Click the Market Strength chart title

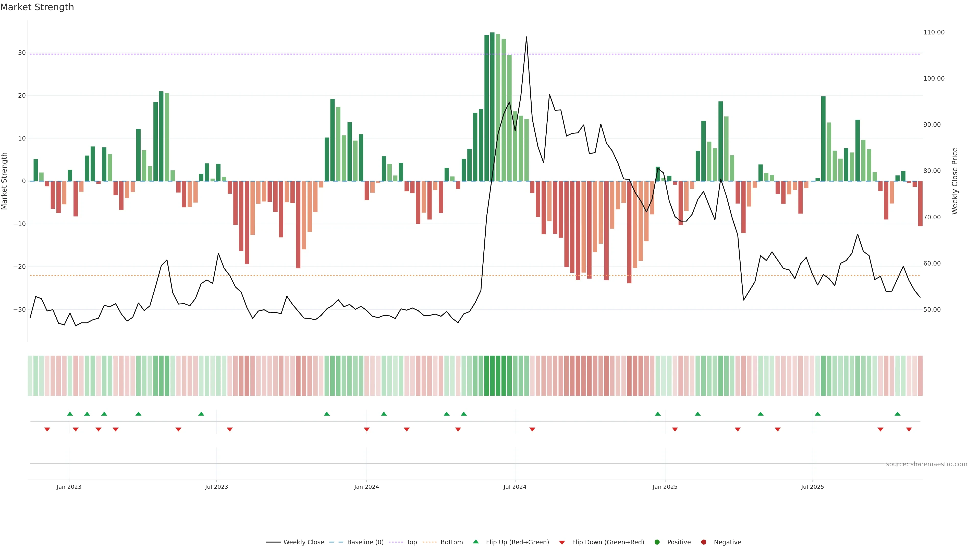(37, 7)
